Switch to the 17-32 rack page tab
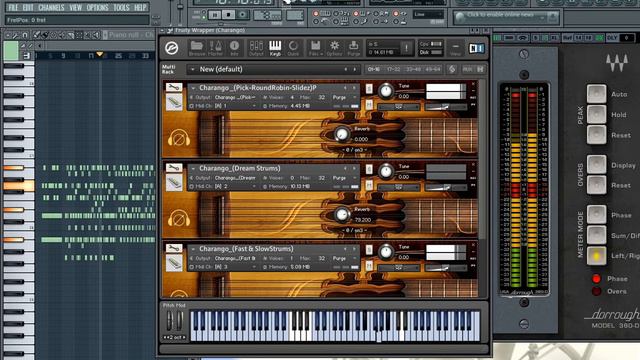 coord(393,69)
